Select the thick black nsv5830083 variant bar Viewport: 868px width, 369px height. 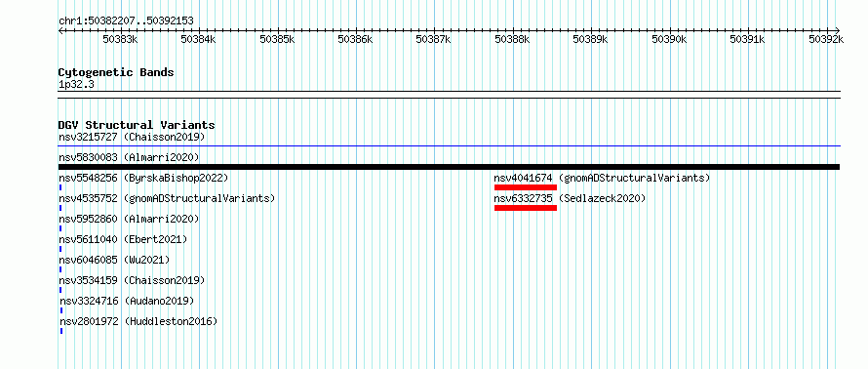point(449,167)
